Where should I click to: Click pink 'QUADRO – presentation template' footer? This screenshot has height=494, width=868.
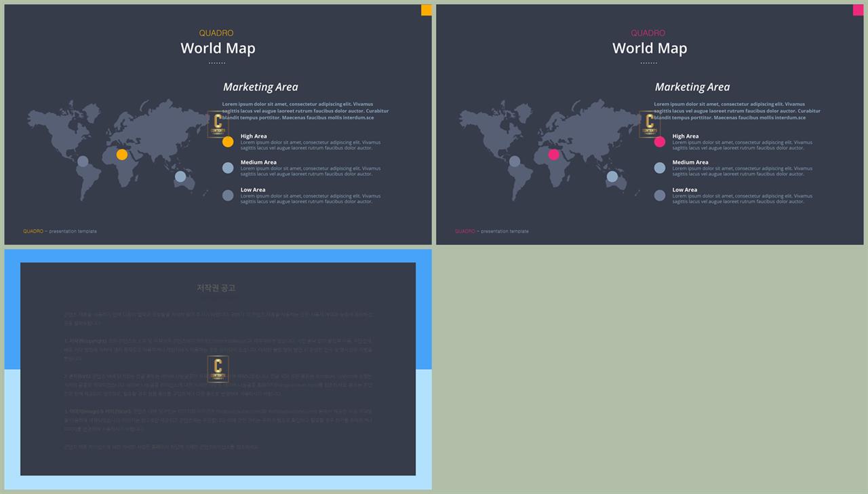coord(492,231)
